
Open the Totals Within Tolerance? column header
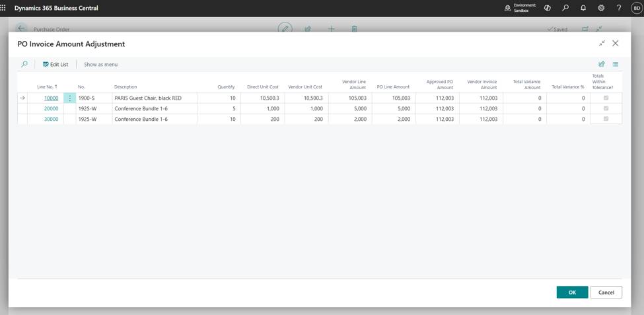(x=602, y=82)
